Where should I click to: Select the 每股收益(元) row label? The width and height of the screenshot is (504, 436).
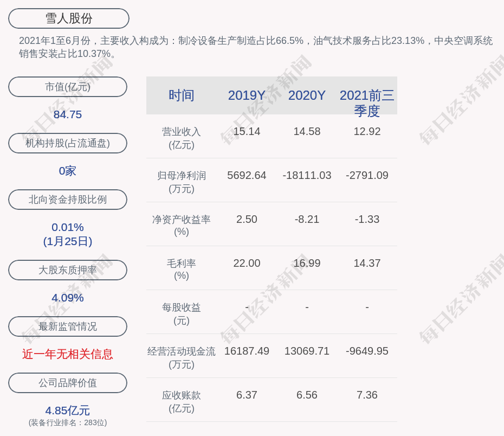tap(182, 314)
